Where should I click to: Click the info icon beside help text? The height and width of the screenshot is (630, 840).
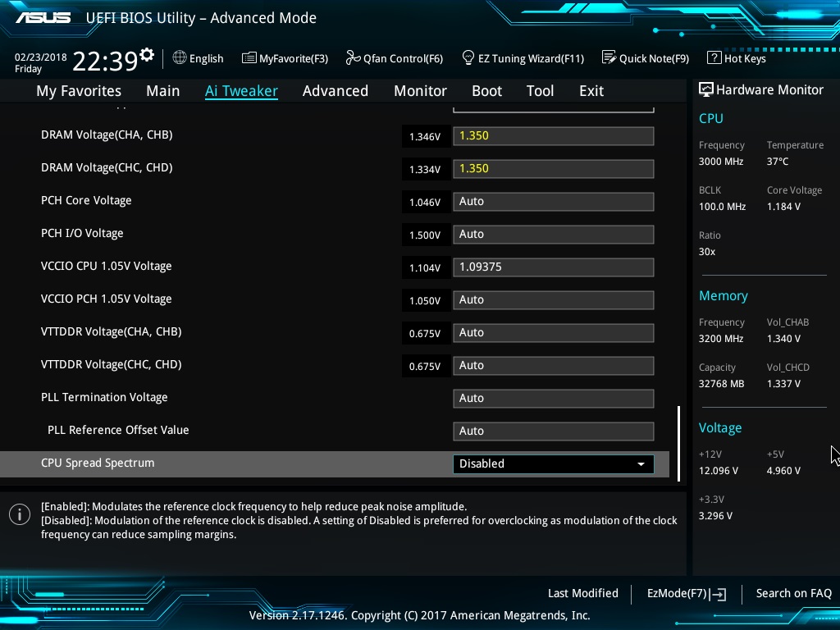(20, 515)
